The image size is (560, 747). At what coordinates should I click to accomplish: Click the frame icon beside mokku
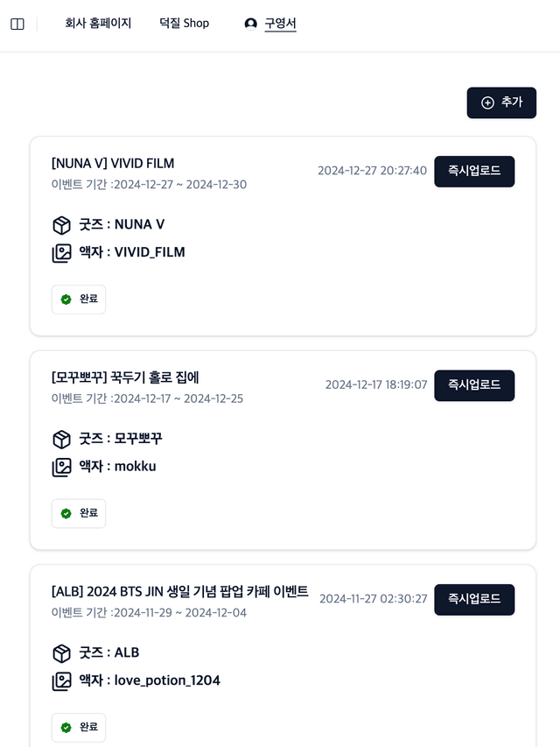tap(61, 467)
